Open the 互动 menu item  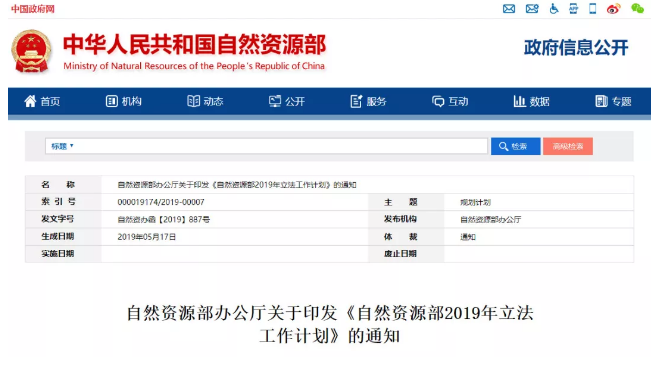pyautogui.click(x=450, y=101)
